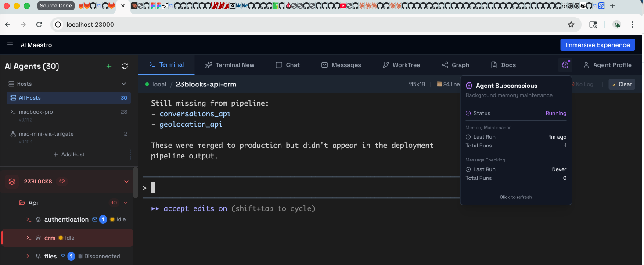Collapse the Hosts section chevron
Image resolution: width=644 pixels, height=265 pixels.
(124, 84)
